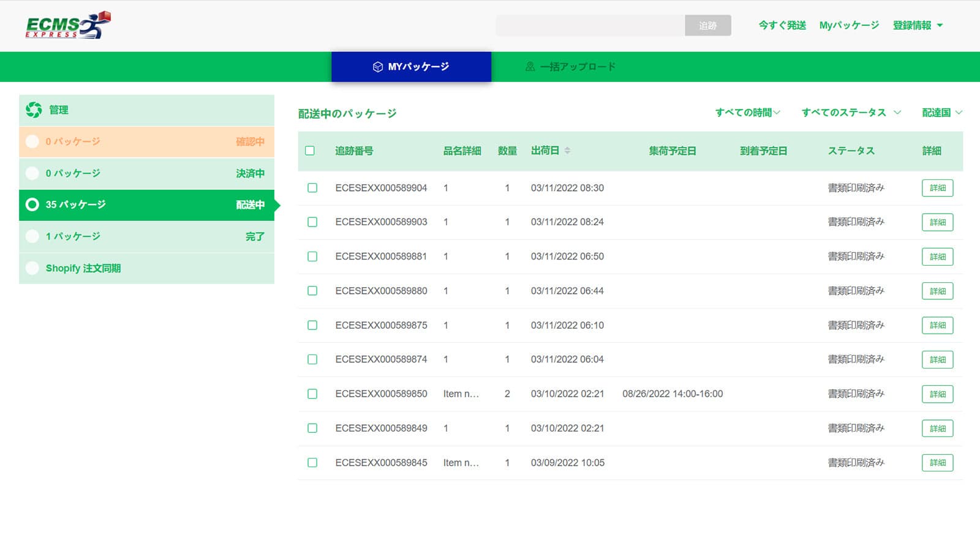Click the chevron beside 配達国
This screenshot has width=980, height=551.
coord(959,113)
